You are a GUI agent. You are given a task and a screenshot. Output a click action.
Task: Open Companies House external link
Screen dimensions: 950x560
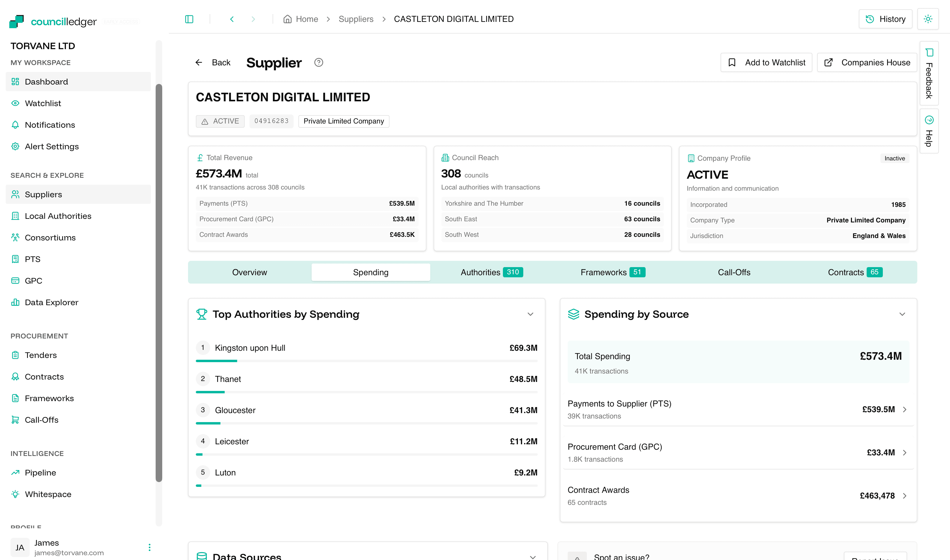pyautogui.click(x=867, y=62)
